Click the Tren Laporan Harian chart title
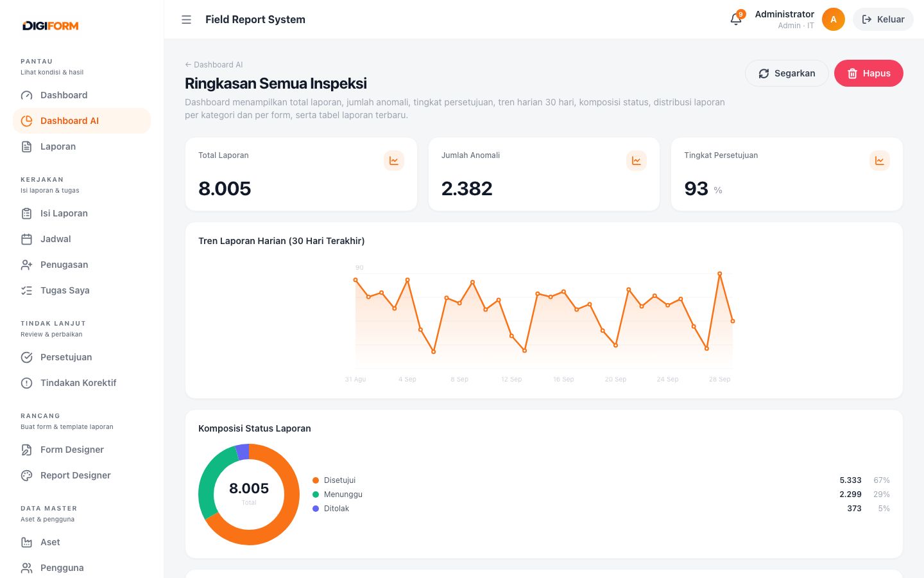 (x=282, y=241)
